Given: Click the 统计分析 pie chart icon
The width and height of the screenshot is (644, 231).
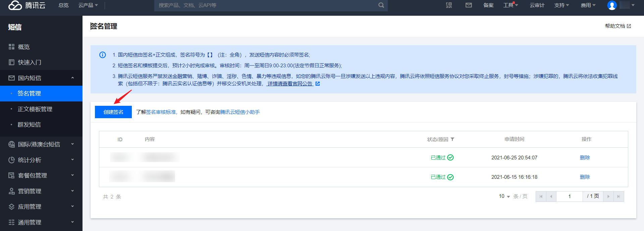Looking at the screenshot, I should [11, 160].
